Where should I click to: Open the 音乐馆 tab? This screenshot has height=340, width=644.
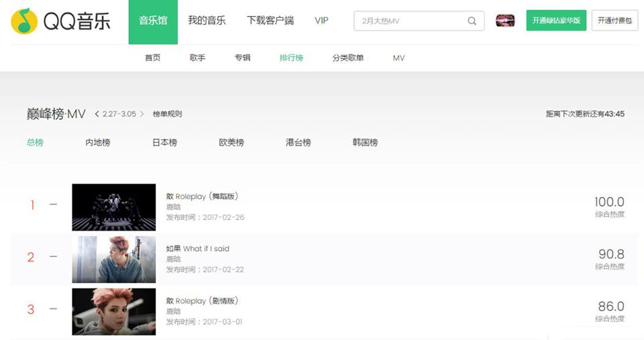[x=153, y=21]
